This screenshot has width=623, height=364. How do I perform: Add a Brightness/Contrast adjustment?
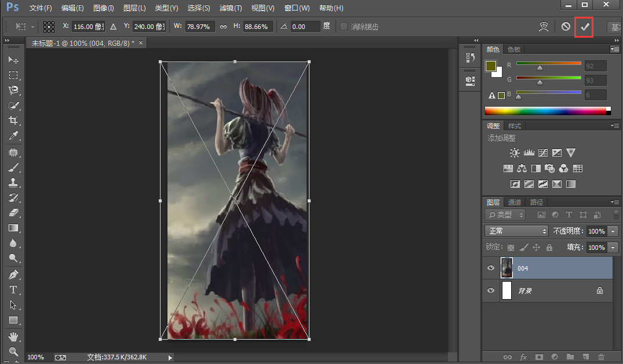(x=514, y=153)
